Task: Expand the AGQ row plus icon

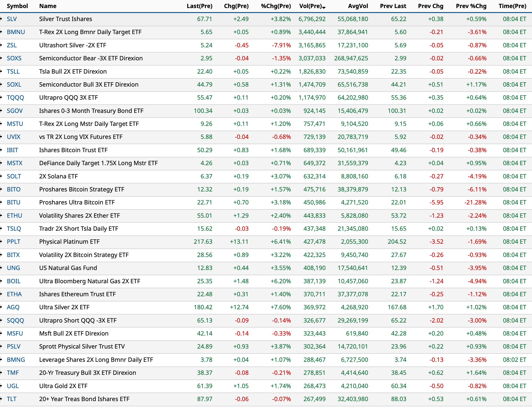Action: click(1, 307)
